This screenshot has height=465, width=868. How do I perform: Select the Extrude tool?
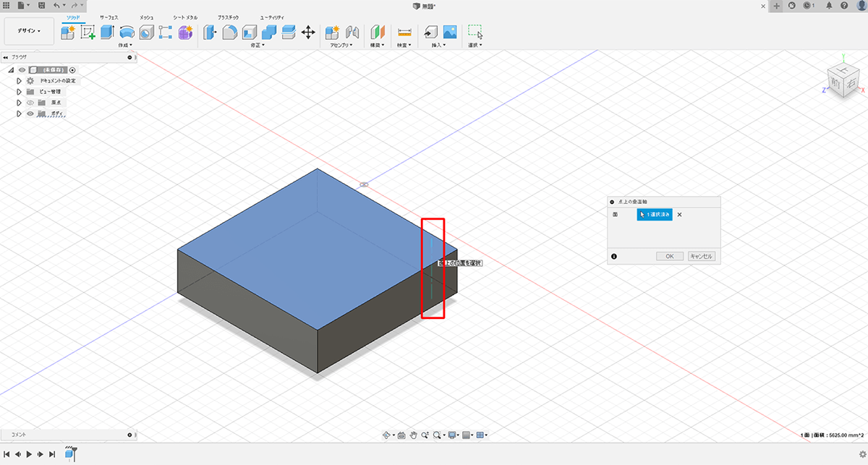(108, 32)
